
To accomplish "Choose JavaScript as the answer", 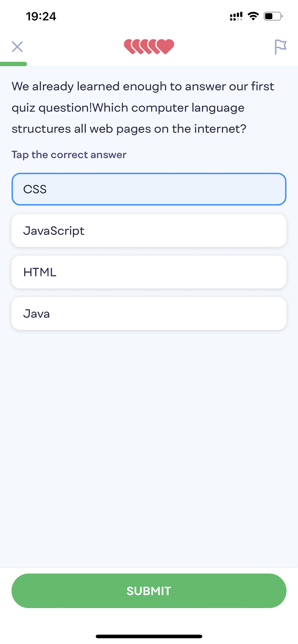I will (149, 231).
